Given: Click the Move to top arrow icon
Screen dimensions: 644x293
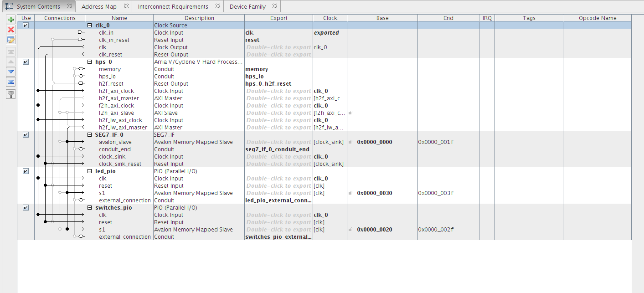Looking at the screenshot, I should 11,51.
